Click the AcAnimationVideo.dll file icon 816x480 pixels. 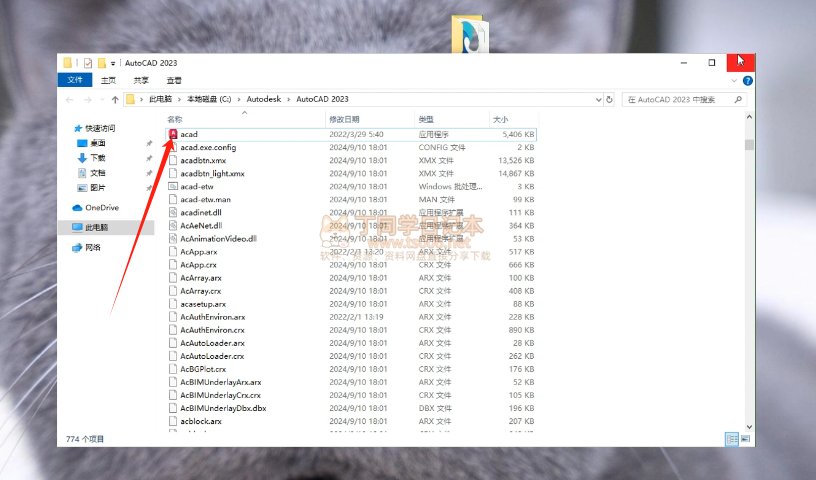point(173,238)
